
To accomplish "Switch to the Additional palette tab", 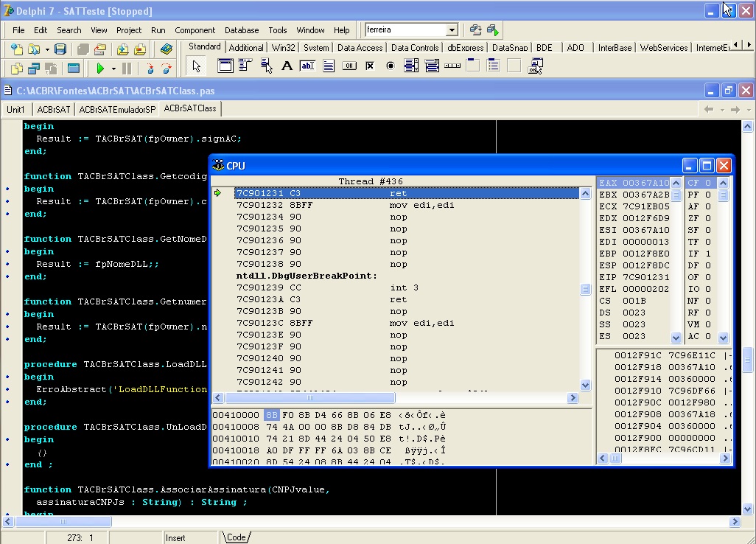I will click(x=246, y=48).
